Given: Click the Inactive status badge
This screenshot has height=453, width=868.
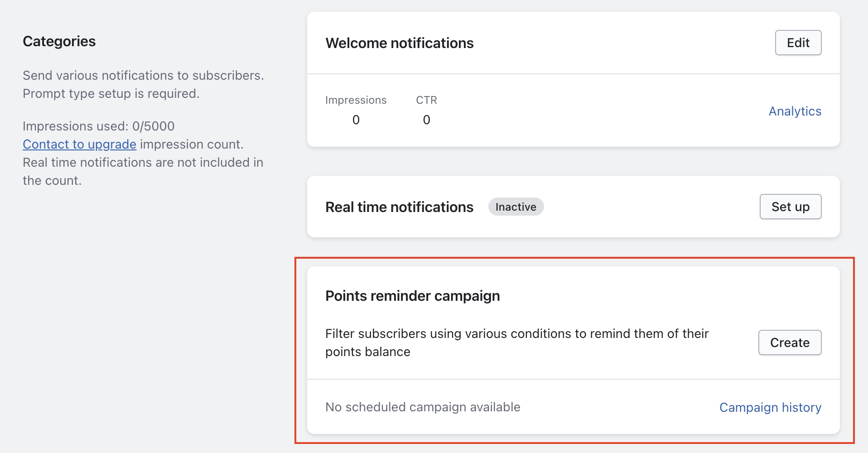Looking at the screenshot, I should [516, 207].
